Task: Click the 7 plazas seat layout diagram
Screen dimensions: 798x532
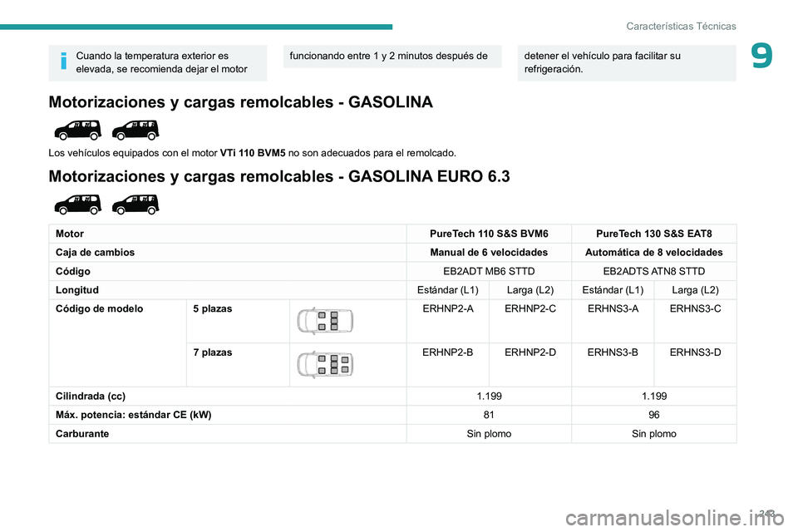Action: pos(326,365)
